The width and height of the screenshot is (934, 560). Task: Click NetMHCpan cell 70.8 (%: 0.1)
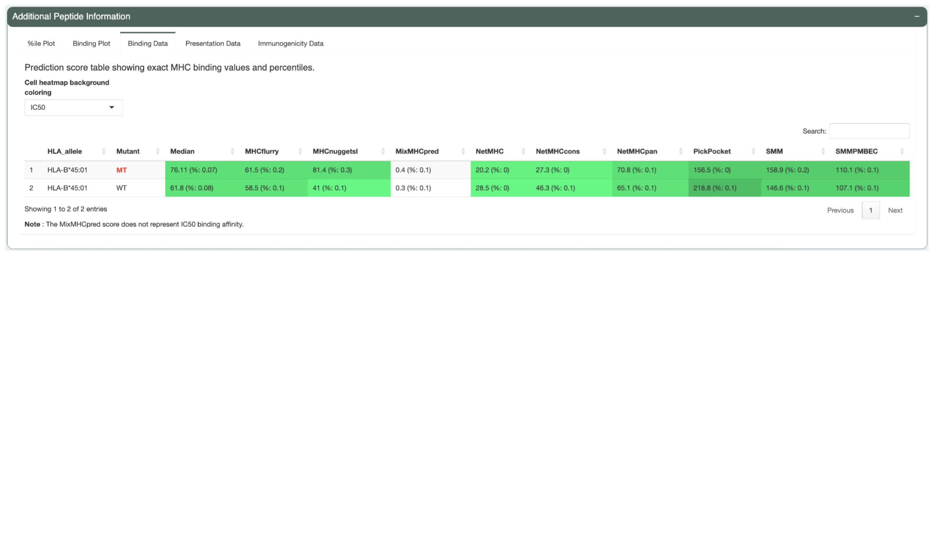(x=650, y=170)
